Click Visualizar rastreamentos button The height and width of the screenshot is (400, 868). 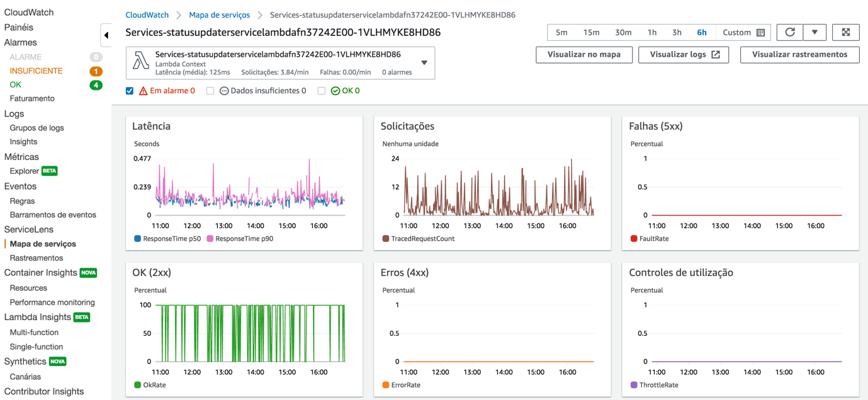pyautogui.click(x=799, y=55)
